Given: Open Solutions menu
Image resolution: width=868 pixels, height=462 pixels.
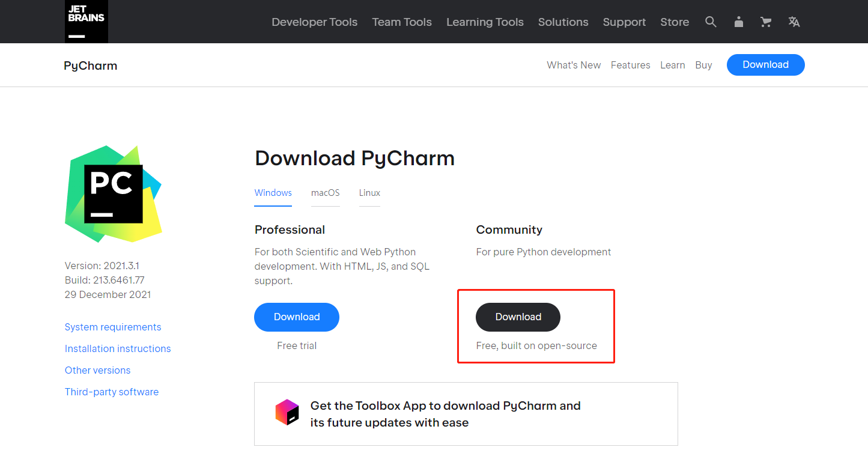Looking at the screenshot, I should [x=563, y=22].
